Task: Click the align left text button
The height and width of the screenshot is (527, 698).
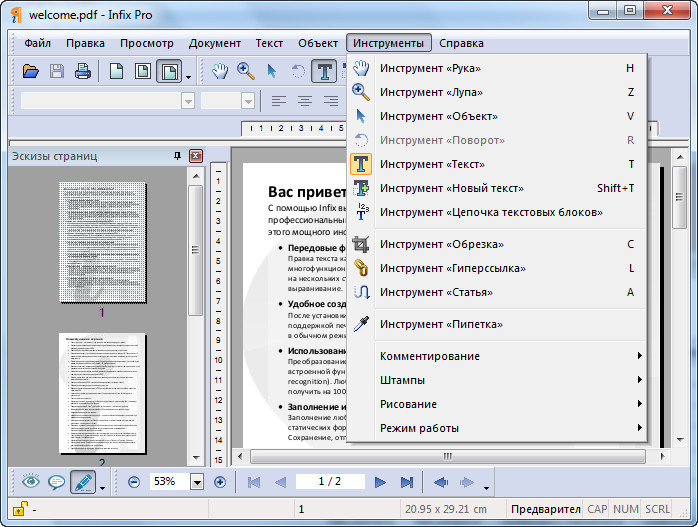Action: pos(279,101)
